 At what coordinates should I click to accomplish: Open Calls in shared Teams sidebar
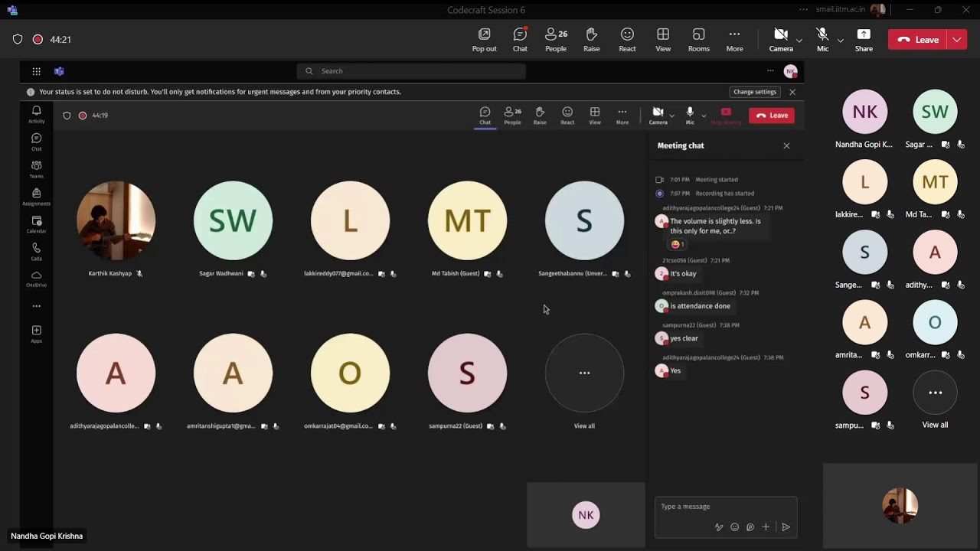coord(36,252)
